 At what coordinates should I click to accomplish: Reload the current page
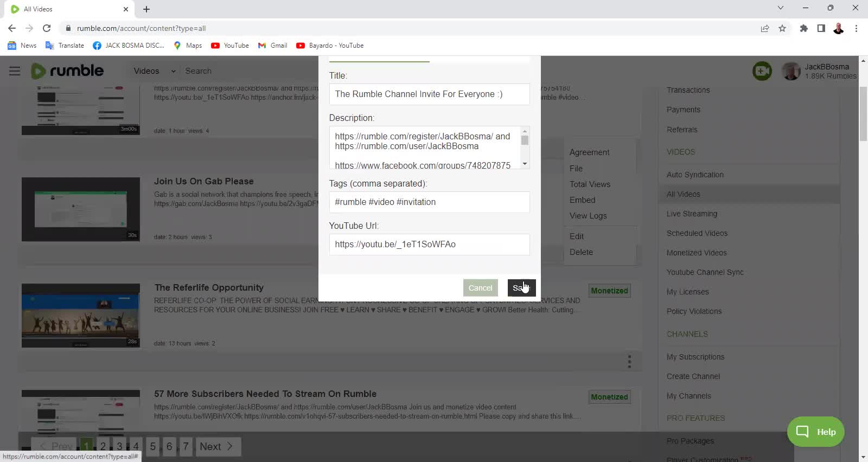47,28
